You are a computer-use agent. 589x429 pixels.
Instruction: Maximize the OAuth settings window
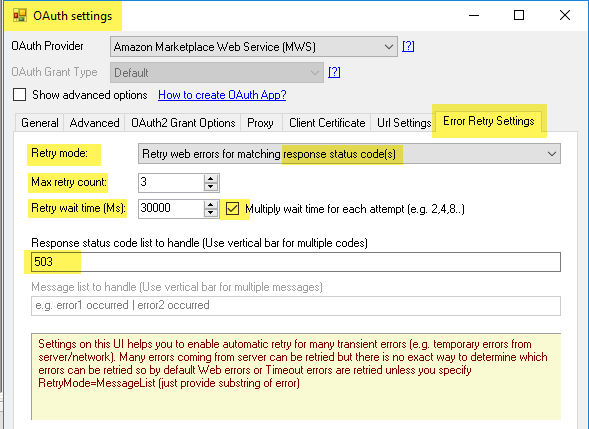point(519,15)
